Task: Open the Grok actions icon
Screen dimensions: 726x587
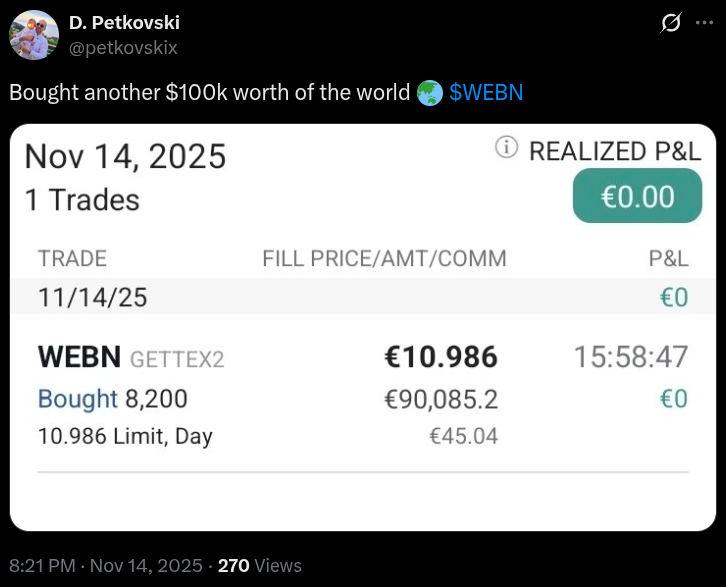Action: [x=672, y=22]
